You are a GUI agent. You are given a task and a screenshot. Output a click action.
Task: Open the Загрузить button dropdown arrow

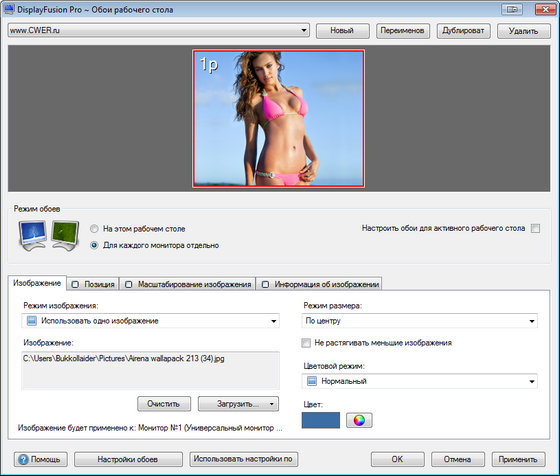click(271, 404)
